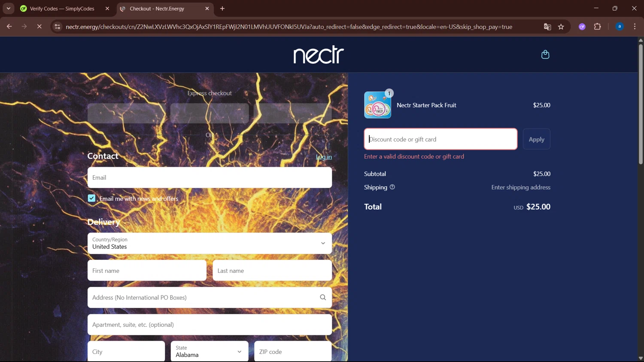The width and height of the screenshot is (644, 362).
Task: Open the shipping info question mark icon
Action: coord(392,187)
